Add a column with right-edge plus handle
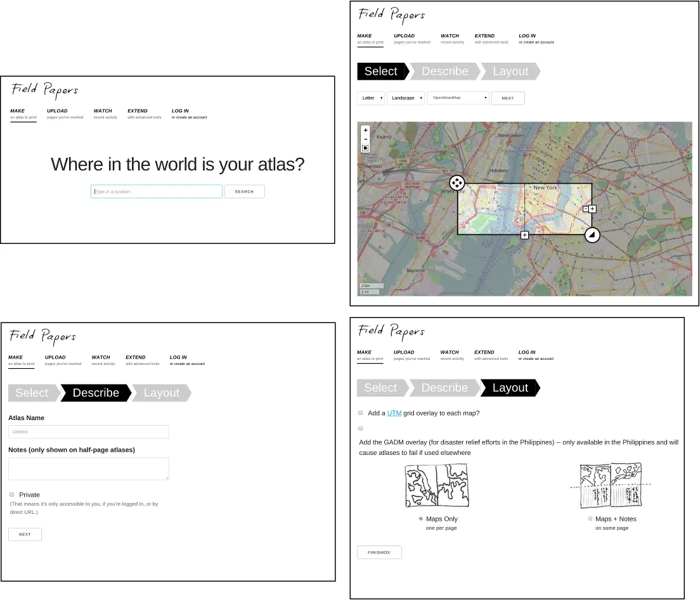This screenshot has height=600, width=700. (592, 209)
